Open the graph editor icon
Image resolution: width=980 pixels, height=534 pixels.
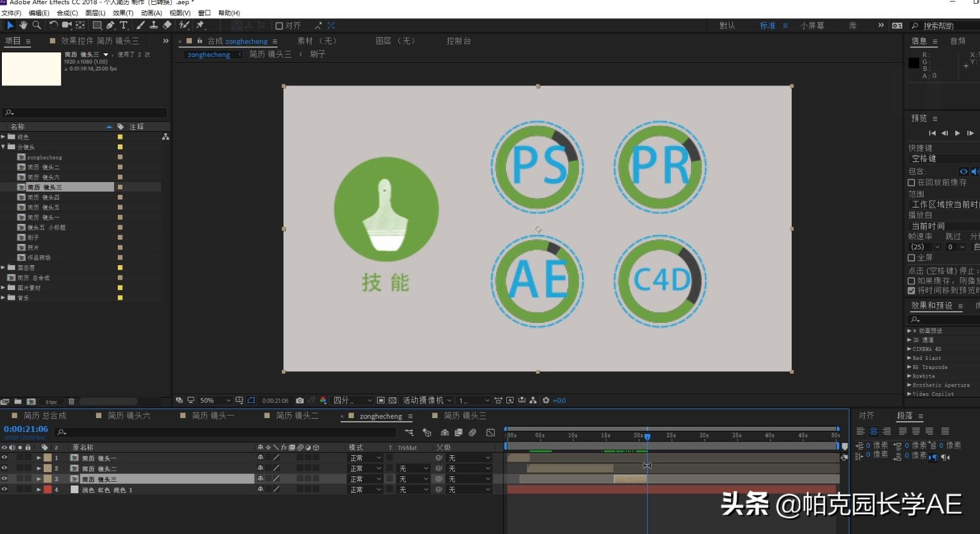click(491, 433)
